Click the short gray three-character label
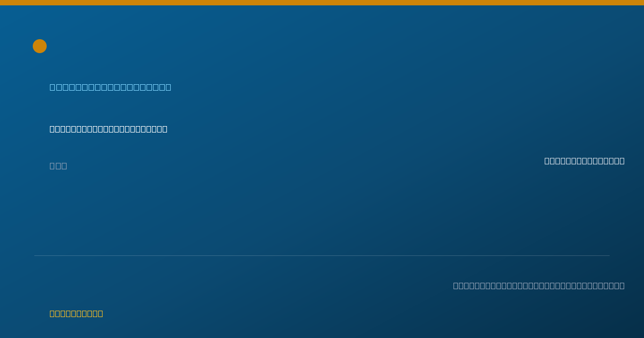 pos(58,166)
